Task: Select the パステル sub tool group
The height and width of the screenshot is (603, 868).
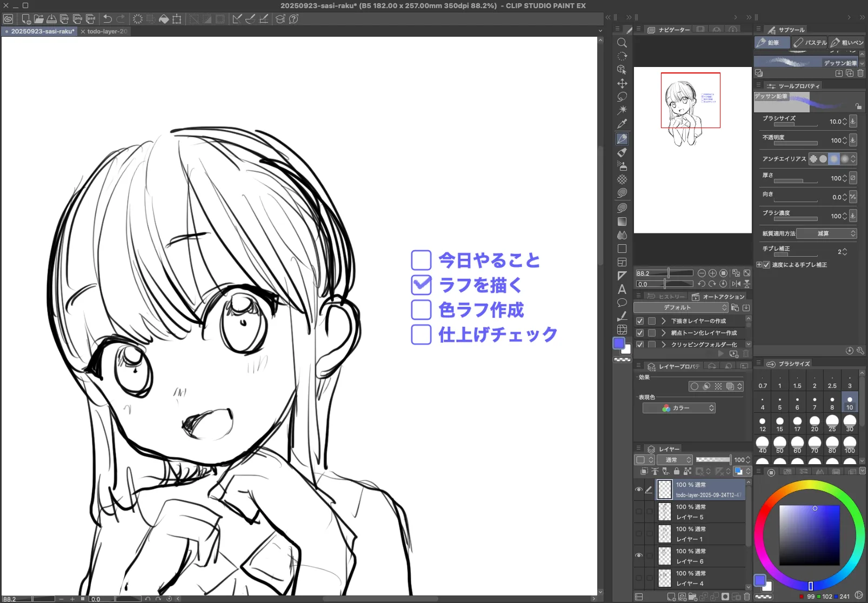Action: pyautogui.click(x=810, y=42)
